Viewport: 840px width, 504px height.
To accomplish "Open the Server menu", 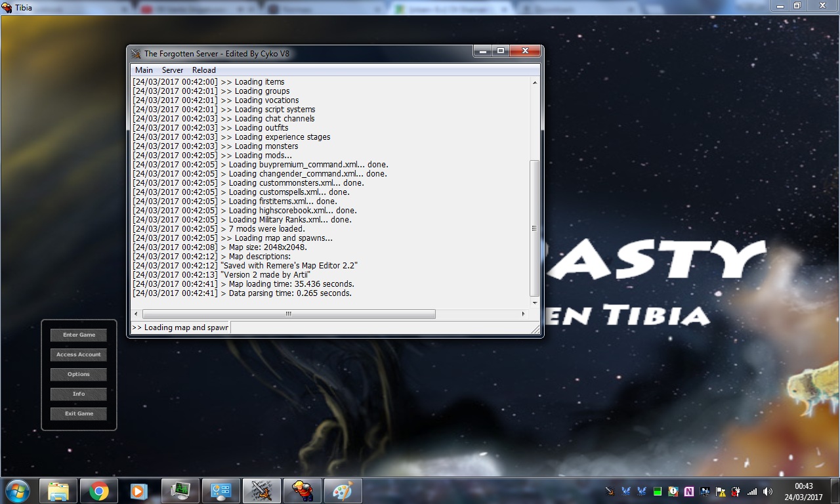I will pyautogui.click(x=173, y=70).
